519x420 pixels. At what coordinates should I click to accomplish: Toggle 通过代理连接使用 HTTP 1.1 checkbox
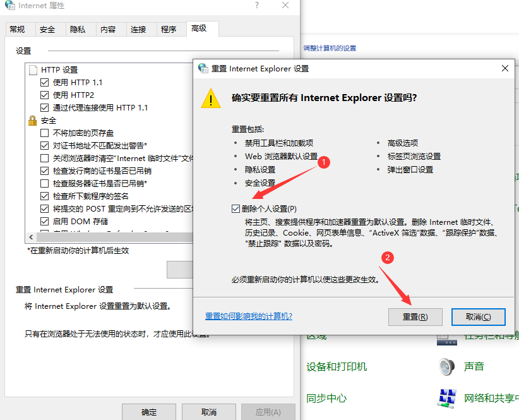(x=44, y=107)
